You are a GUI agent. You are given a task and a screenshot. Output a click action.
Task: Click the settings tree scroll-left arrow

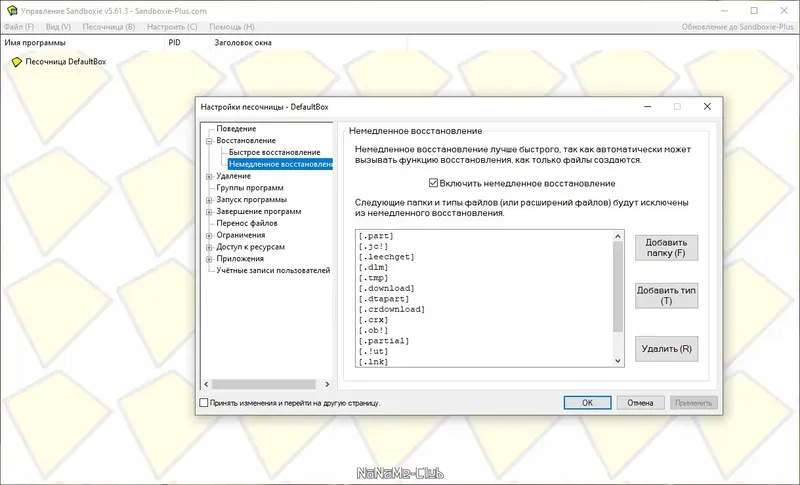(206, 384)
